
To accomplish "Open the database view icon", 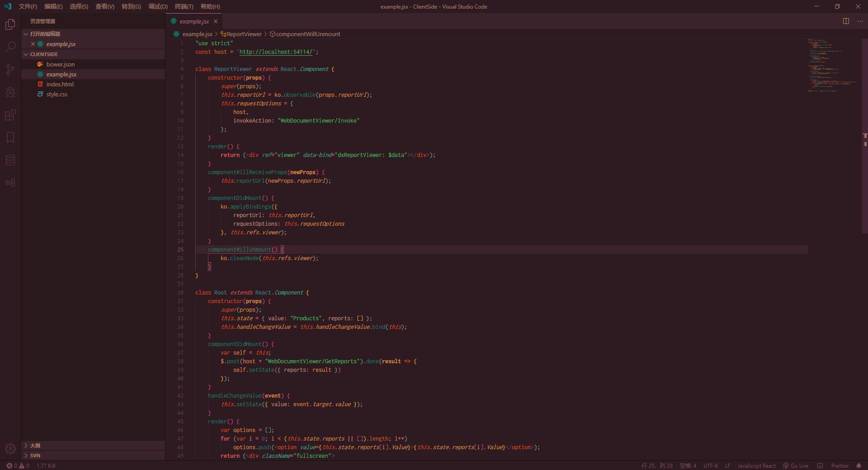I will click(x=10, y=160).
